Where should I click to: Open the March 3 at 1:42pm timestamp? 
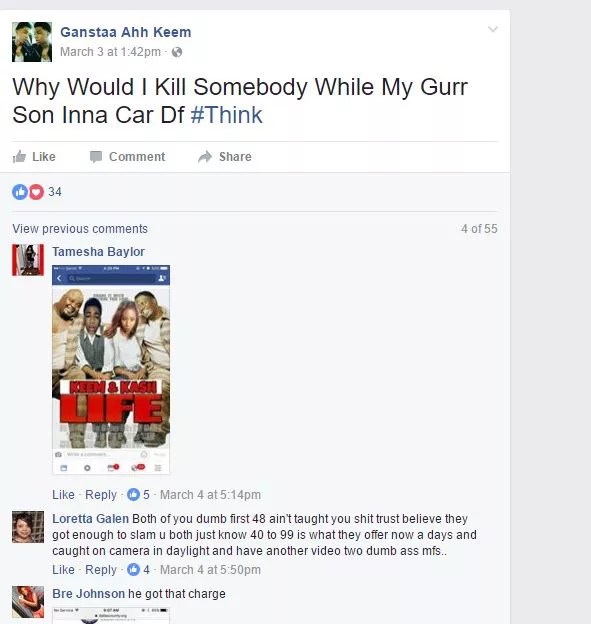[x=110, y=52]
